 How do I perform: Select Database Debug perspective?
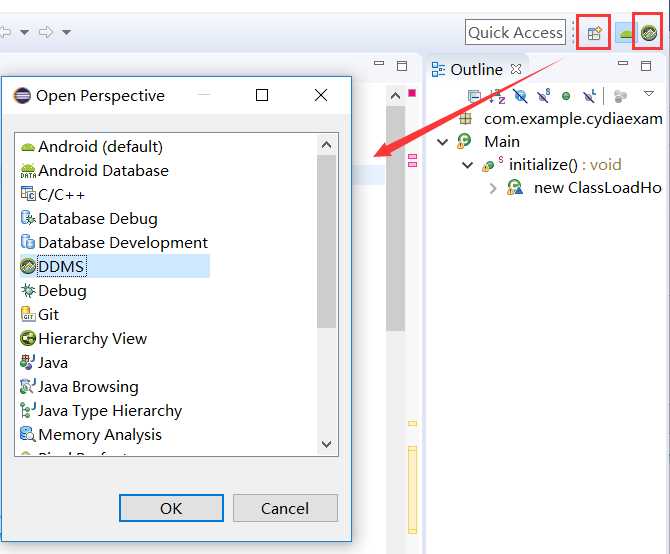[98, 219]
